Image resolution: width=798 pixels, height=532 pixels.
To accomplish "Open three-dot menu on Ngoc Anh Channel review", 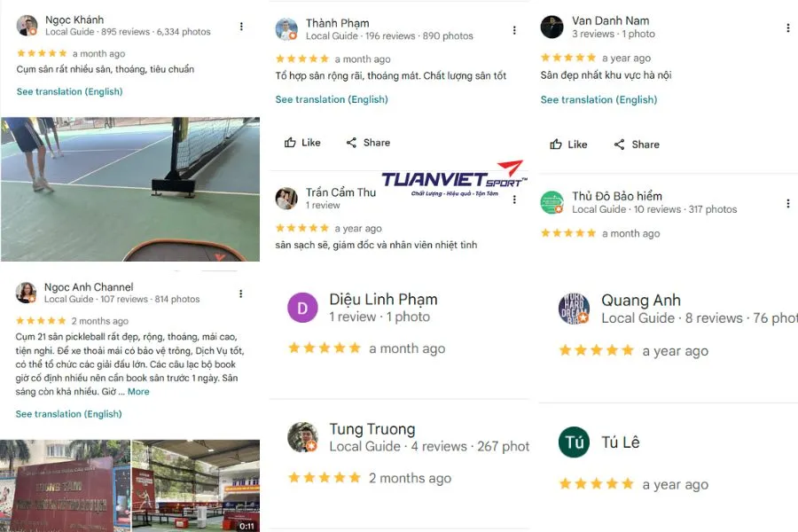I will (x=240, y=293).
